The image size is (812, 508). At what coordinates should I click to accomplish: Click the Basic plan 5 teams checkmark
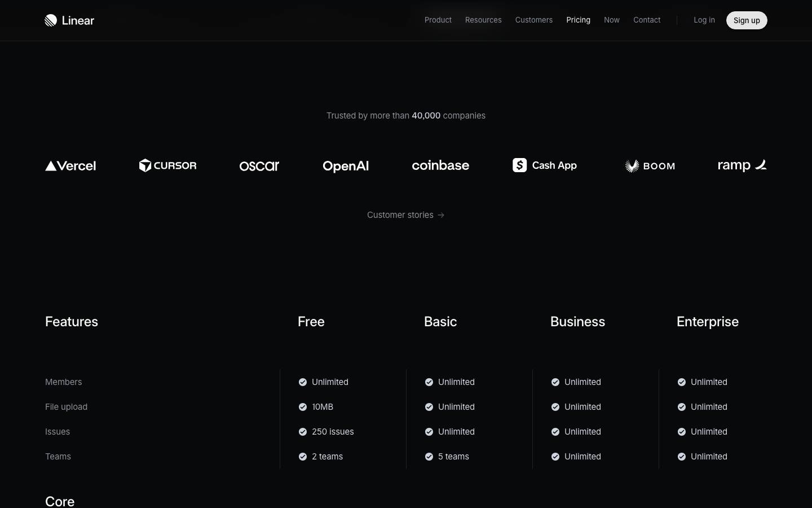[429, 457]
